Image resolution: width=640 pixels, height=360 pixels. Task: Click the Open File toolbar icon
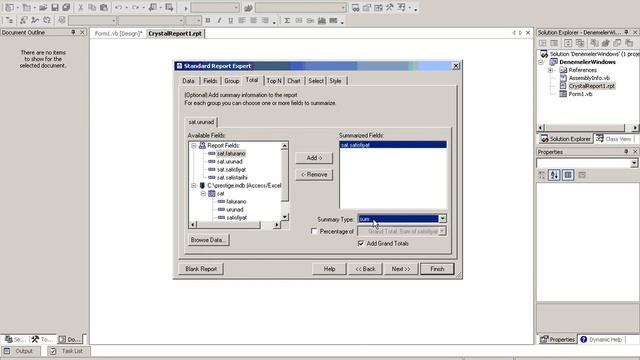tap(43, 7)
